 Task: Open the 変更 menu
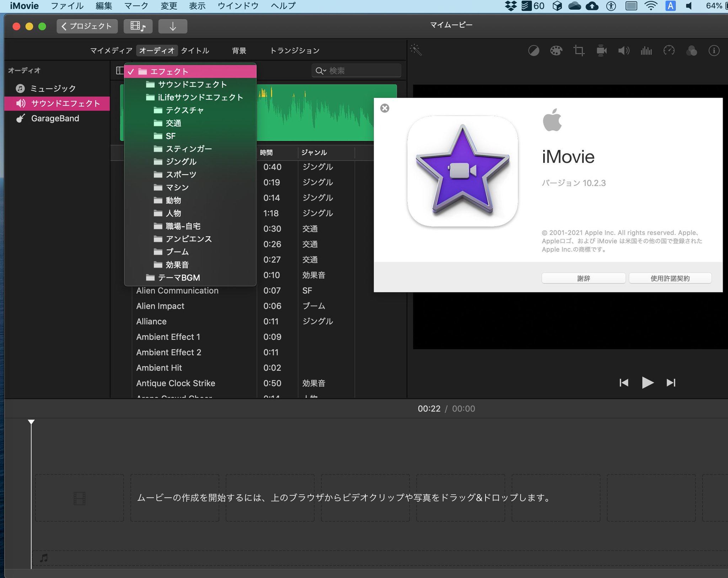coord(169,6)
